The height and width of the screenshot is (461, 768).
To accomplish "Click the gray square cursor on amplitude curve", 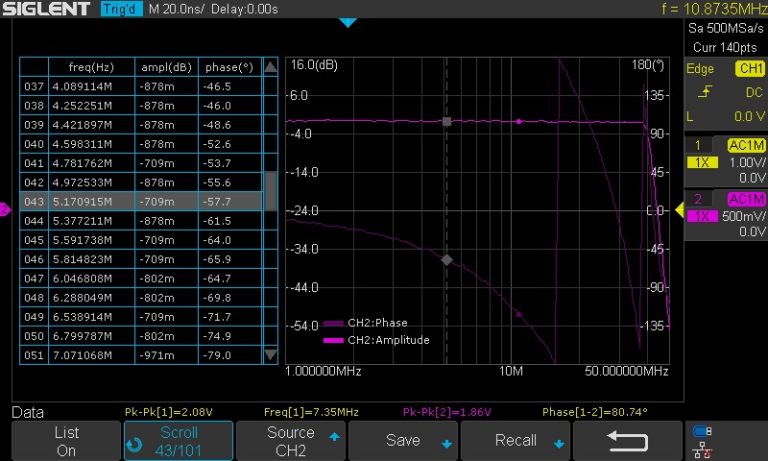I will pos(447,121).
